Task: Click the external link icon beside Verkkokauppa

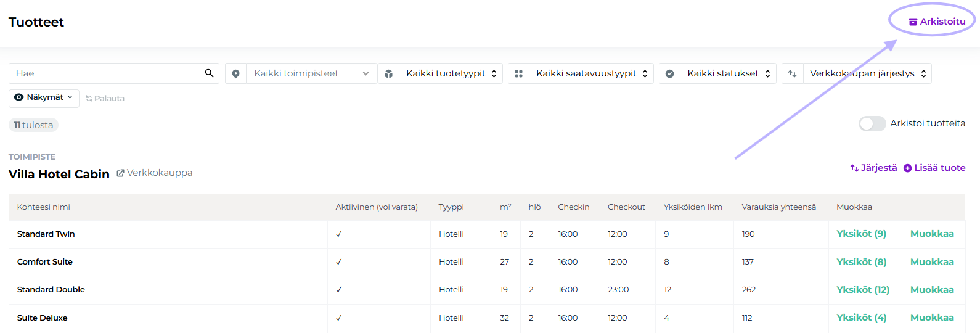Action: click(x=120, y=173)
